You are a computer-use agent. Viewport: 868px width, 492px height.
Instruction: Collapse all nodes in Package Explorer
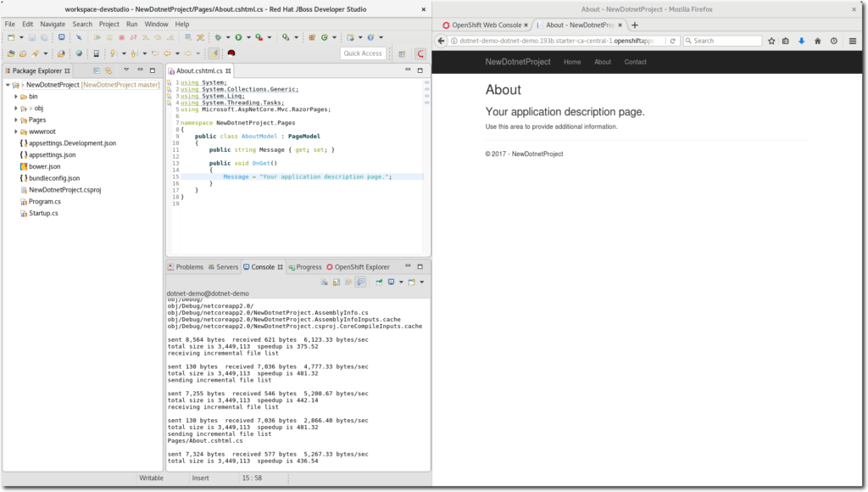pos(96,71)
